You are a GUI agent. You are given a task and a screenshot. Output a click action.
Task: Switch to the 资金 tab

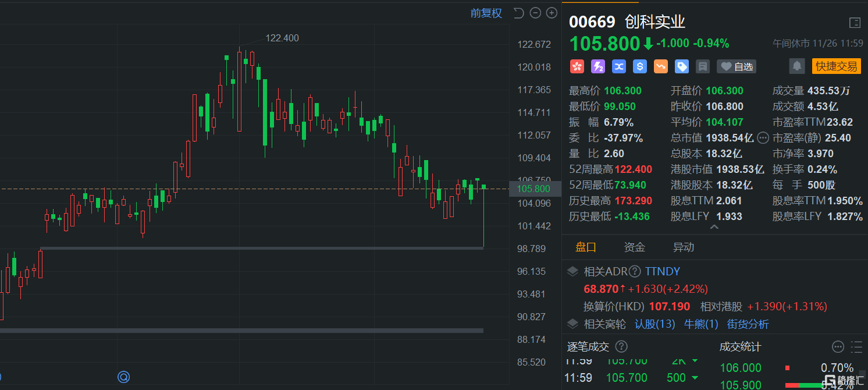coord(635,247)
